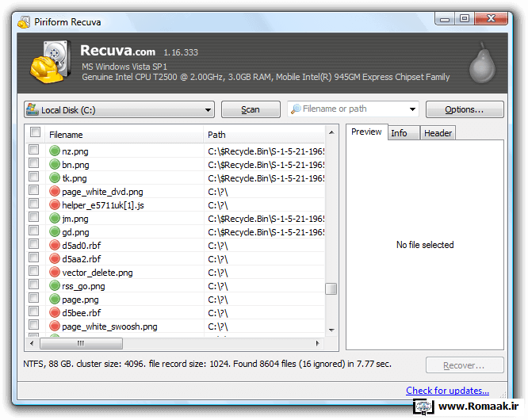528x420 pixels.
Task: Click the horizontal scrollbar thumb
Action: point(81,343)
